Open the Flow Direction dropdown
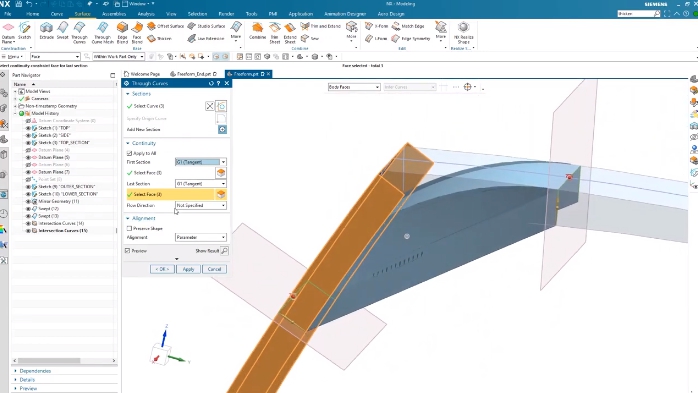The height and width of the screenshot is (393, 698). tap(200, 206)
